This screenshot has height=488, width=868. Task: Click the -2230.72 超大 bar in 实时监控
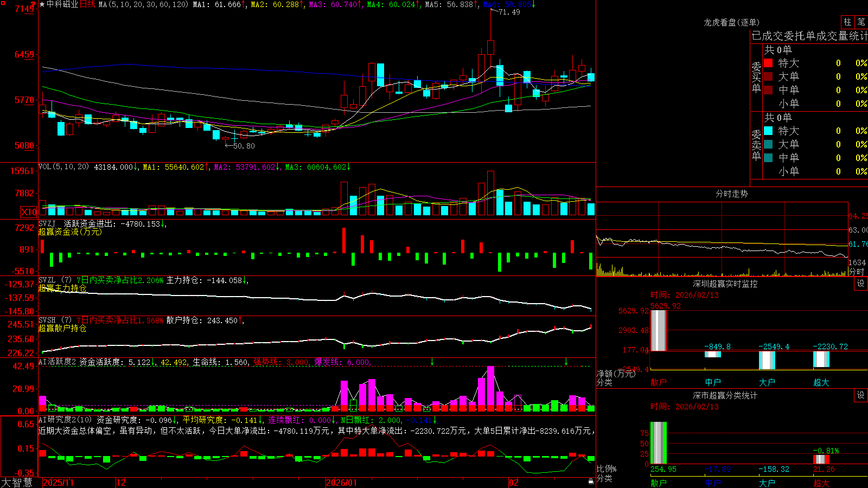pyautogui.click(x=821, y=359)
